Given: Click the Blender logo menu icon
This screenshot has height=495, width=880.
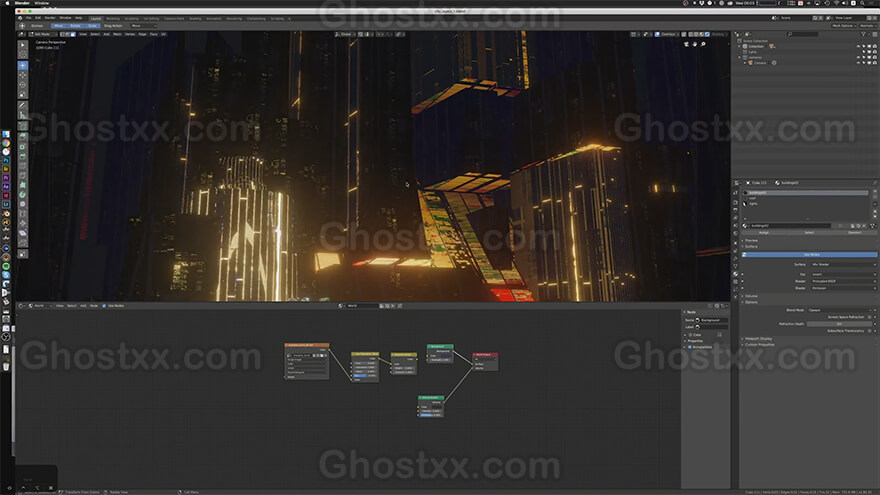Looking at the screenshot, I should tap(20, 18).
